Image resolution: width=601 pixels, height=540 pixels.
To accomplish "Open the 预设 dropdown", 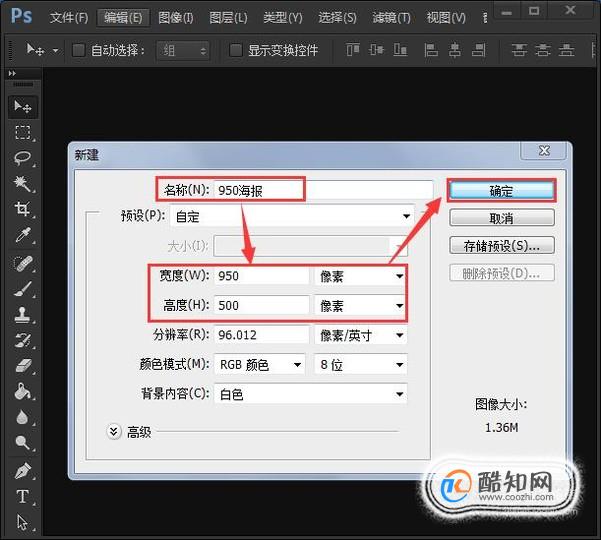I will (292, 217).
